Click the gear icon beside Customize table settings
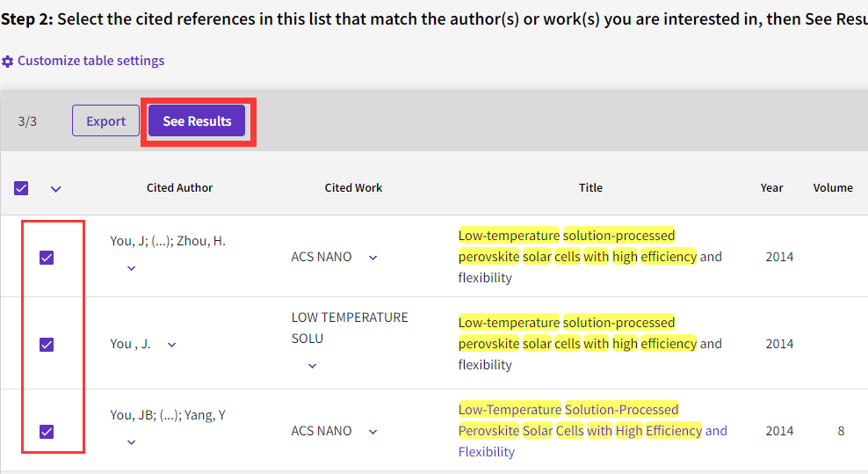This screenshot has height=474, width=868. click(x=8, y=62)
